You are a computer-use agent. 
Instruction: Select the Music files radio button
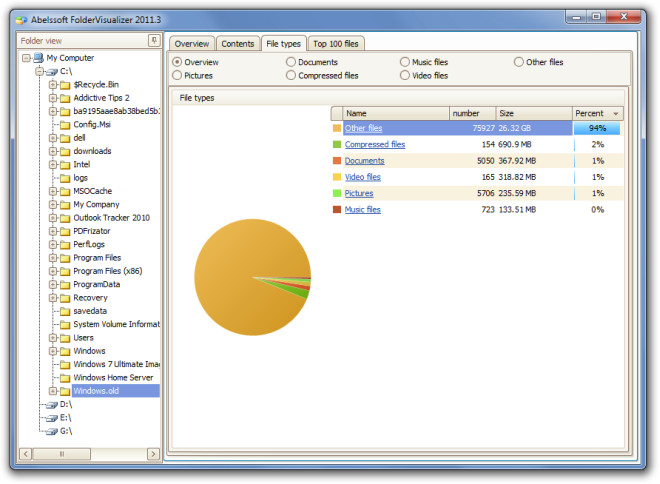coord(405,62)
